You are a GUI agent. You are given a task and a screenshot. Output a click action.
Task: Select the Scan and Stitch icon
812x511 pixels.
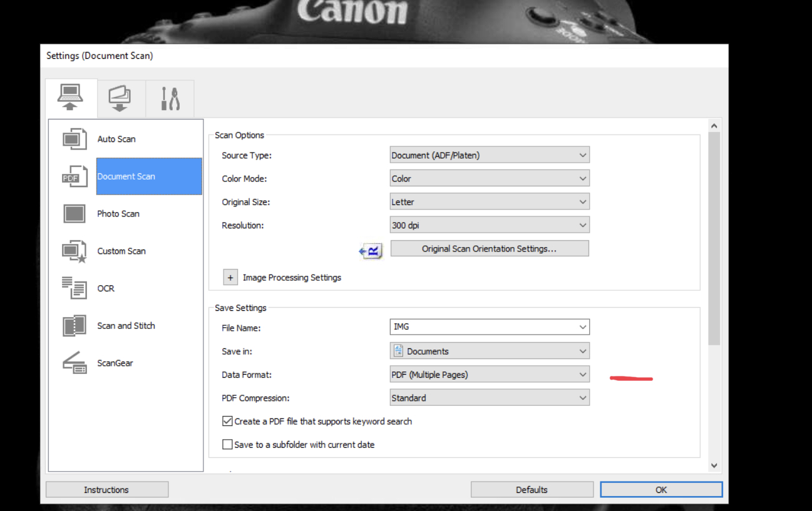(x=75, y=326)
